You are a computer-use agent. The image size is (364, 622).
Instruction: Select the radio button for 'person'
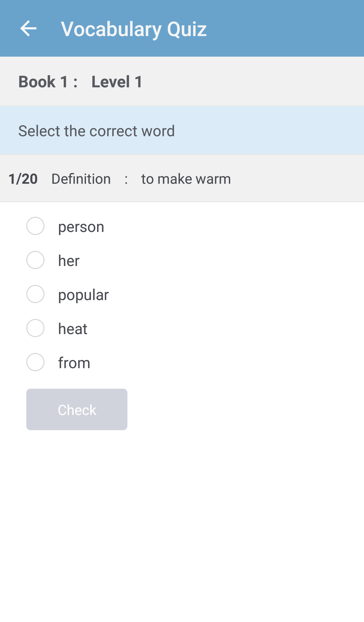click(x=35, y=226)
